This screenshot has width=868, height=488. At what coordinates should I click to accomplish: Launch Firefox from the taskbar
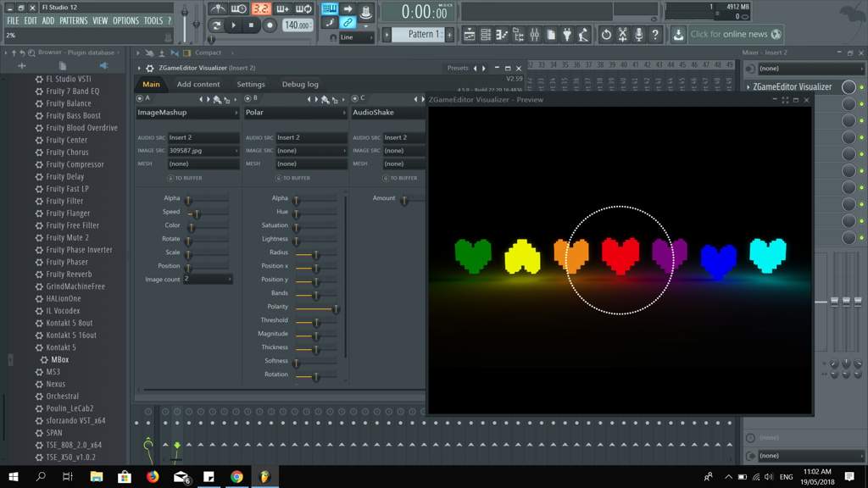click(153, 476)
